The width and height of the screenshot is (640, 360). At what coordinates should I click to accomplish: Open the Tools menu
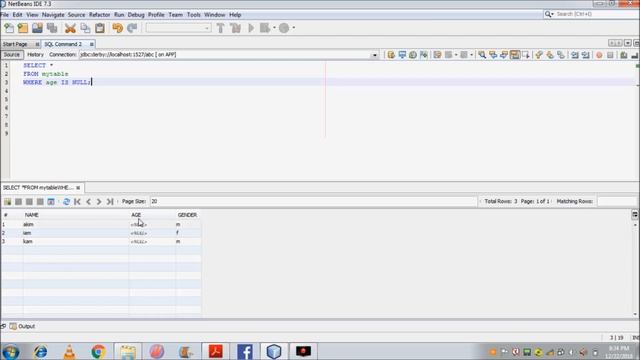coord(194,15)
